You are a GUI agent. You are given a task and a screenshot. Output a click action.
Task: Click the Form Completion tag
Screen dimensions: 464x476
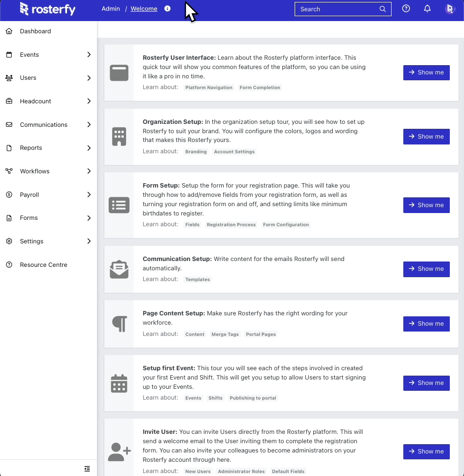[x=260, y=88]
